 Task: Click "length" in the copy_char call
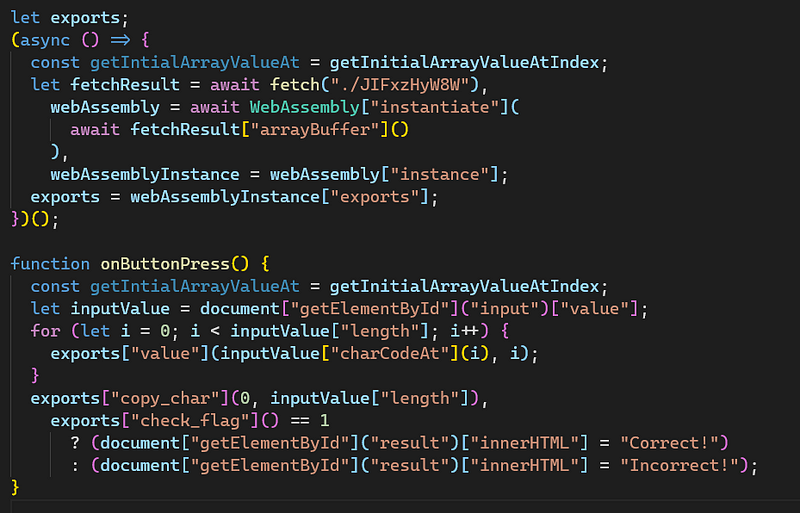[x=420, y=399]
